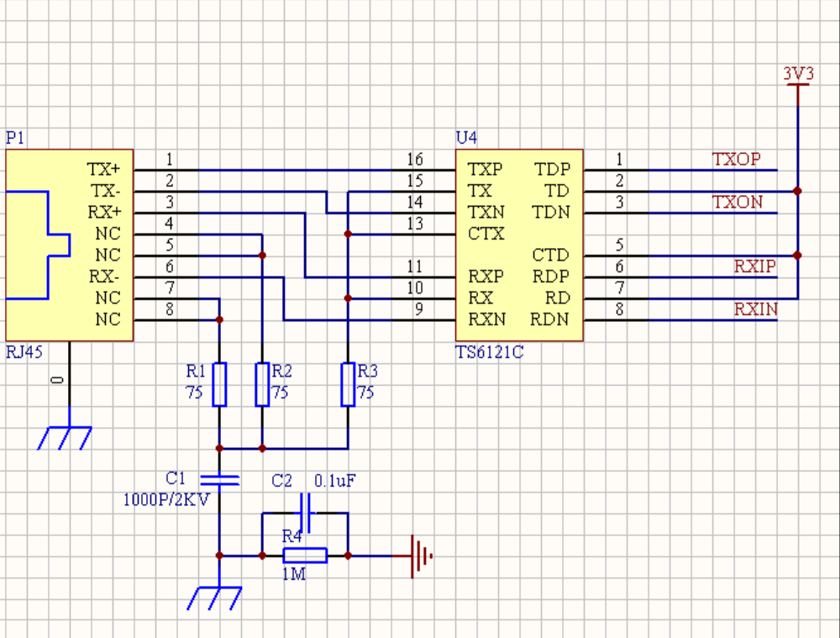Click the CTX pin label on U4
This screenshot has width=840, height=638.
click(486, 234)
